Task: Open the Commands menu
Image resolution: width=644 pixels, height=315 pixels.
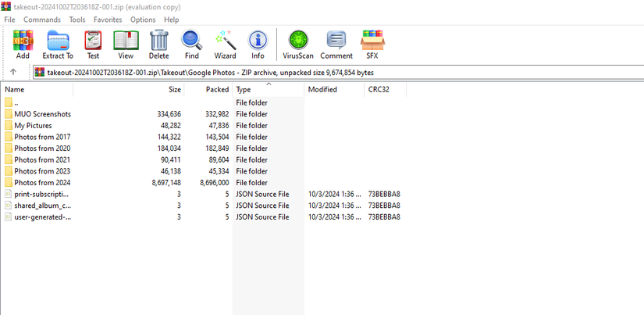Action: 42,20
